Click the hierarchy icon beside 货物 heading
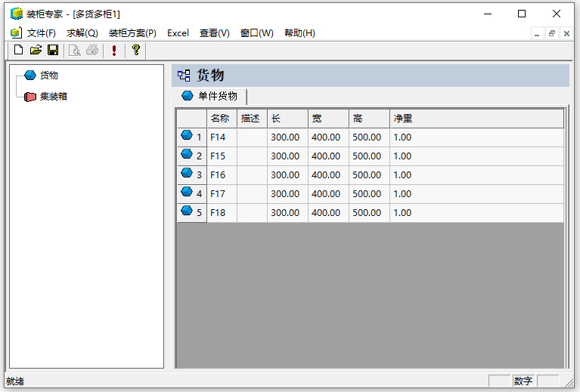Image resolution: width=580 pixels, height=392 pixels. pos(184,76)
